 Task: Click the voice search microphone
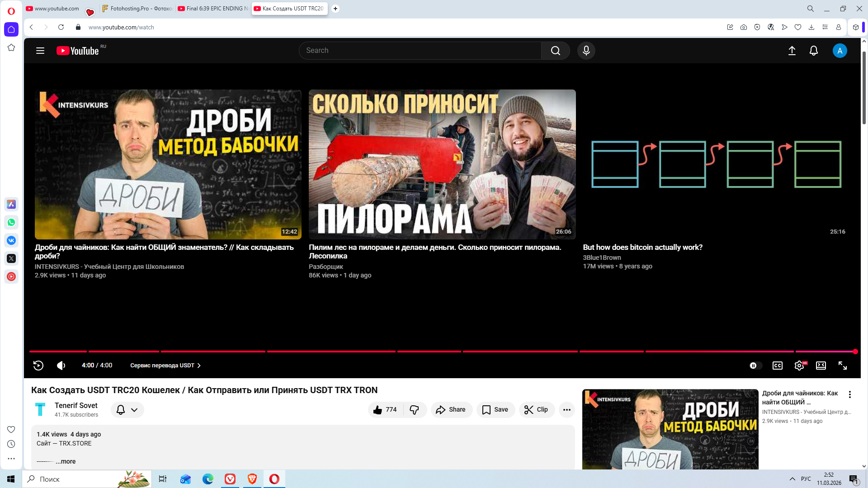(586, 51)
